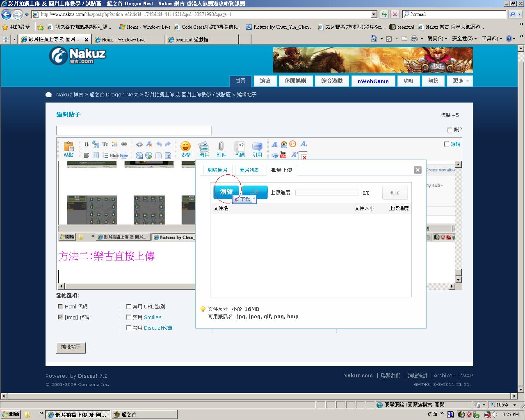Click the post title input field
Screen dimensions: 525x420
[x=134, y=130]
